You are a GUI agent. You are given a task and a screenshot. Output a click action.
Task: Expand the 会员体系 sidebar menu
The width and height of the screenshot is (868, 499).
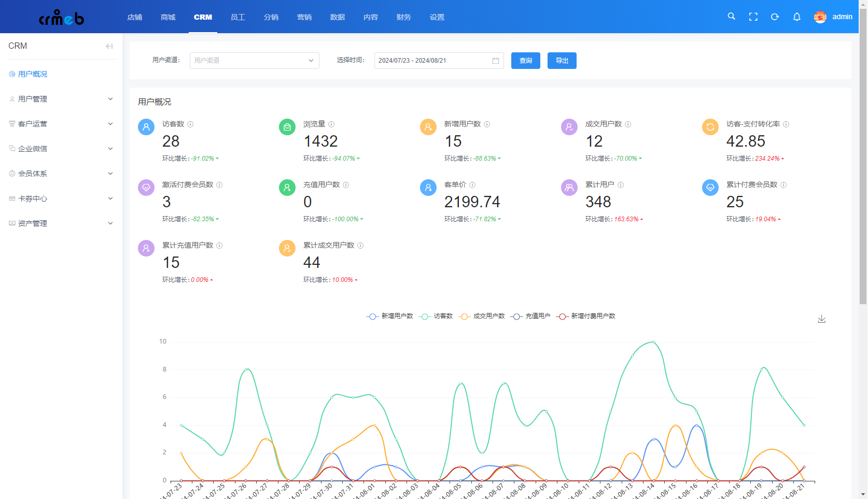click(61, 174)
